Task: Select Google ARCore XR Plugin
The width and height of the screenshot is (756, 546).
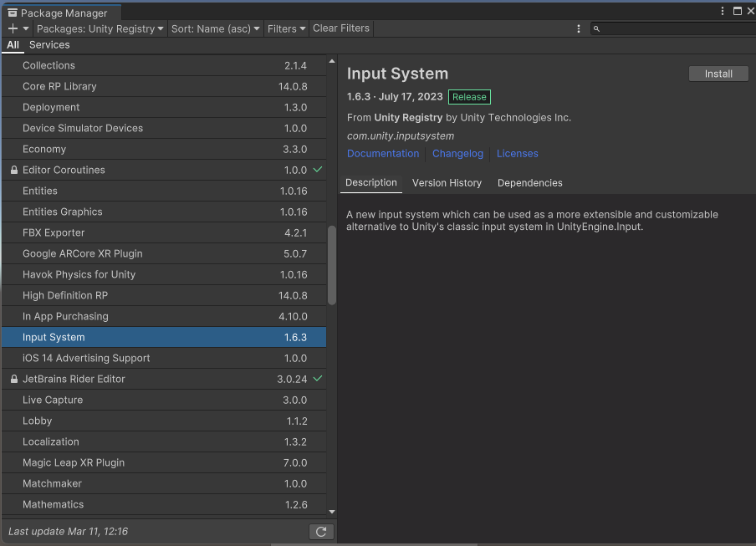Action: point(164,253)
